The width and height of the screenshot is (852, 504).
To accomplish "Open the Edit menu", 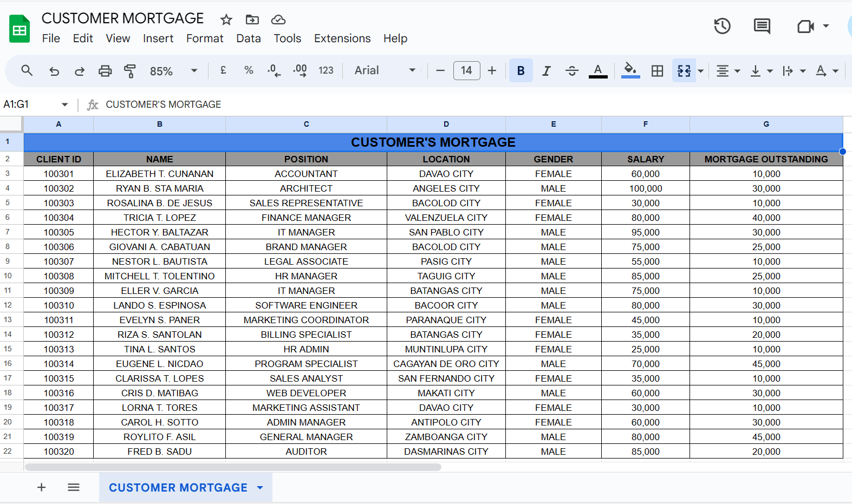I will tap(83, 38).
